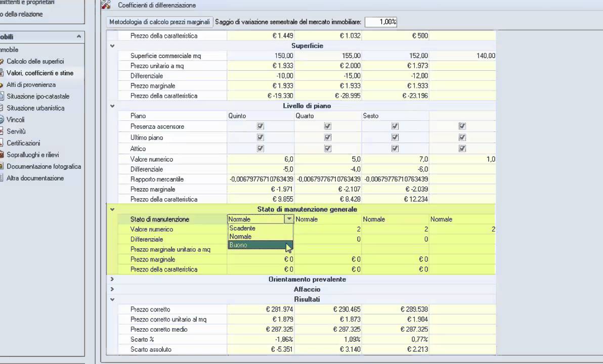Click the Situazione ipo-catastale icon

2,97
